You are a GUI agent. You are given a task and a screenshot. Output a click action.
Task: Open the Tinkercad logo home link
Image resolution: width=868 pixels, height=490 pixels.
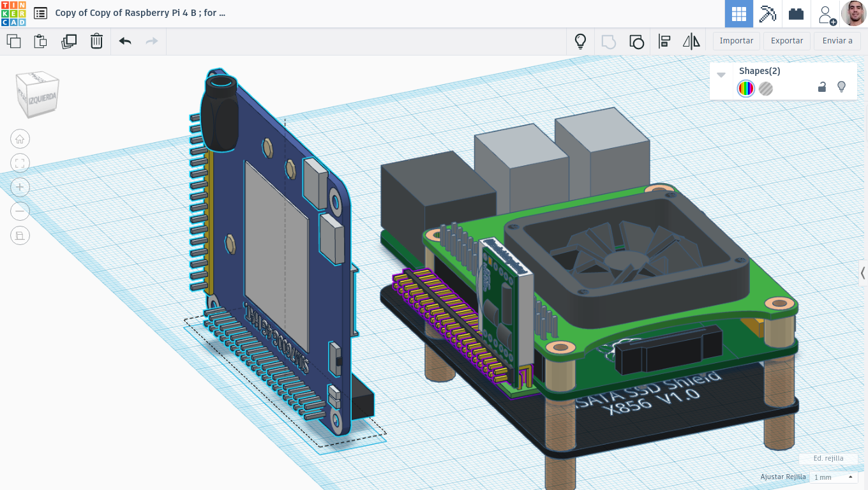click(x=13, y=13)
